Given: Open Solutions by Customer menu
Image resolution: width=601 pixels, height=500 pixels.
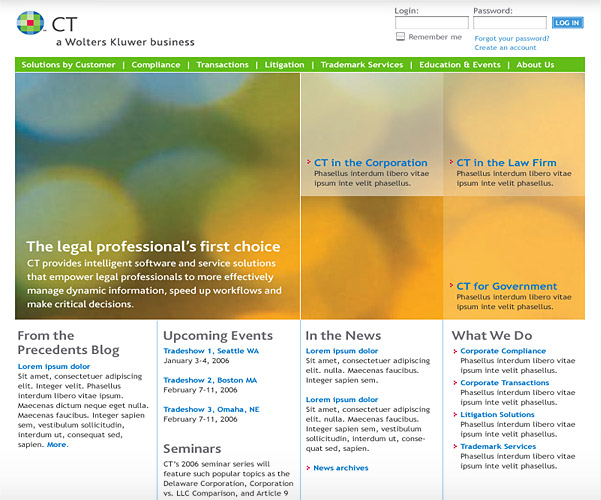Looking at the screenshot, I should [x=68, y=64].
